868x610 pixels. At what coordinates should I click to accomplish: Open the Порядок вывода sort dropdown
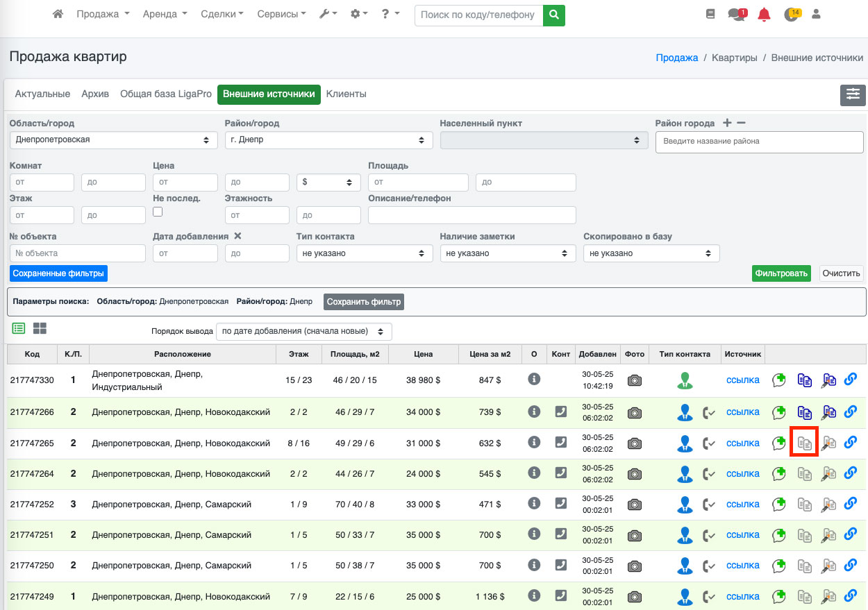tap(303, 332)
